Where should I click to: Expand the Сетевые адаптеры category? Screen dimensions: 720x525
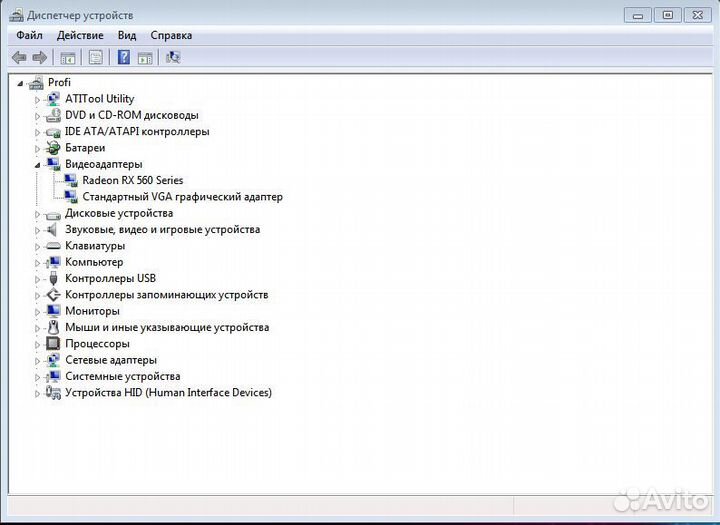(x=38, y=360)
